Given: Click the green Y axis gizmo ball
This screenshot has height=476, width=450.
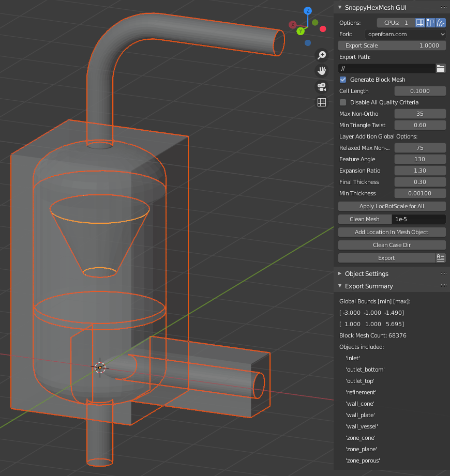Looking at the screenshot, I should tap(301, 30).
